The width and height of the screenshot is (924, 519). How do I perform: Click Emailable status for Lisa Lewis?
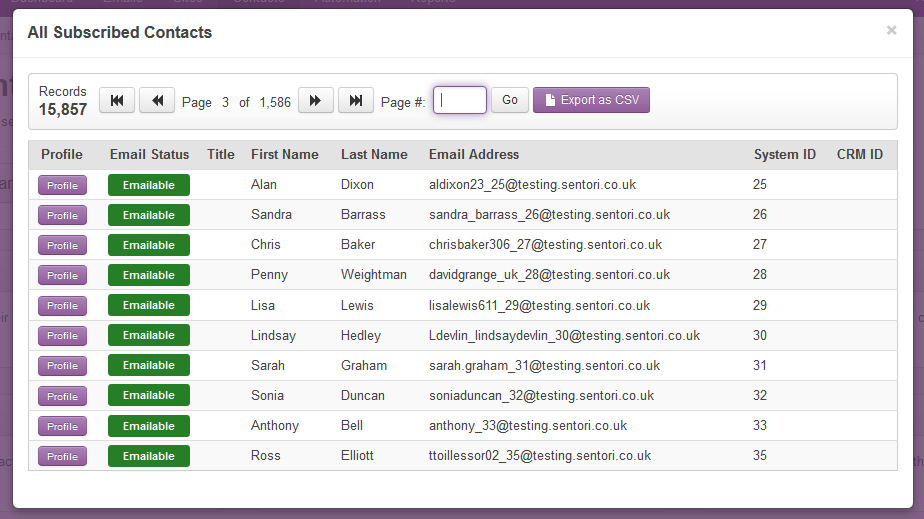148,305
